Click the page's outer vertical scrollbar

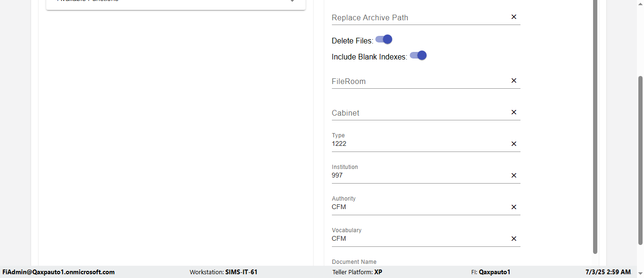(x=640, y=160)
